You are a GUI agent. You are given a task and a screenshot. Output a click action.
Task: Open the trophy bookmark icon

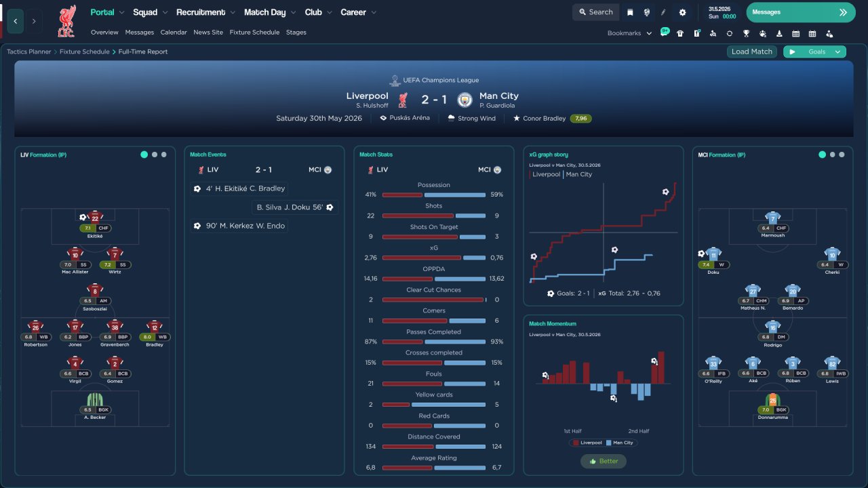746,33
